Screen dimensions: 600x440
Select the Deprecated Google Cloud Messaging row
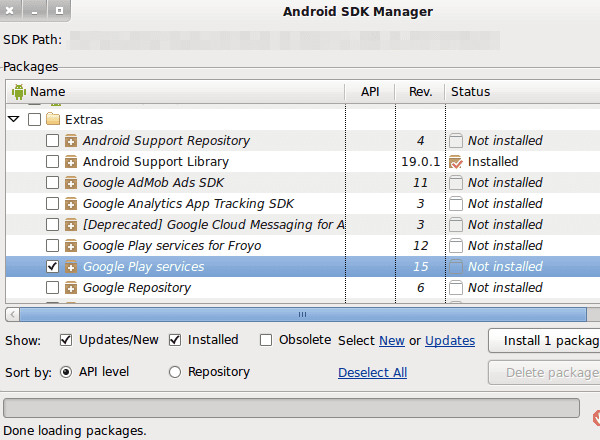pyautogui.click(x=303, y=225)
